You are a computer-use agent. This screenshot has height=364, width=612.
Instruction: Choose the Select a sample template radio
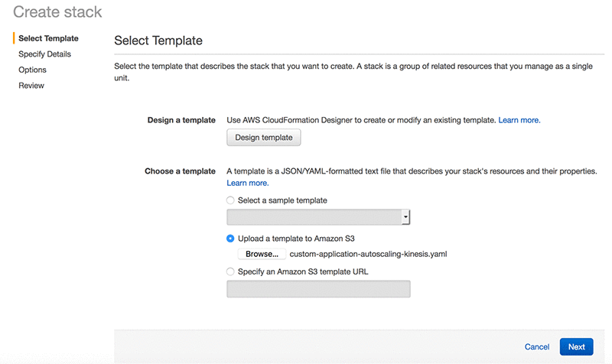tap(231, 200)
